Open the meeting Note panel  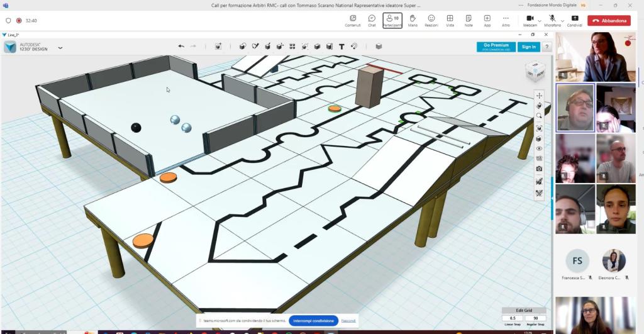pos(469,21)
